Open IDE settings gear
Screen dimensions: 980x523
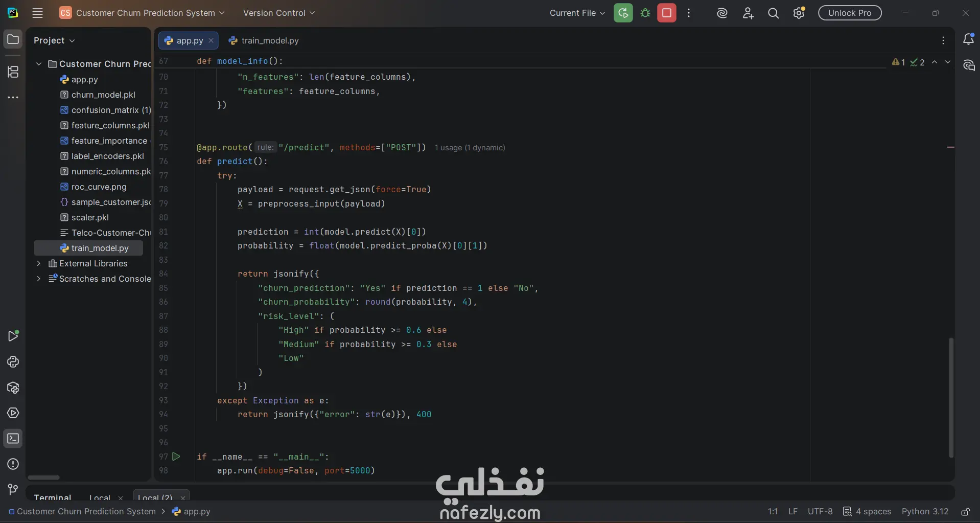pos(799,13)
